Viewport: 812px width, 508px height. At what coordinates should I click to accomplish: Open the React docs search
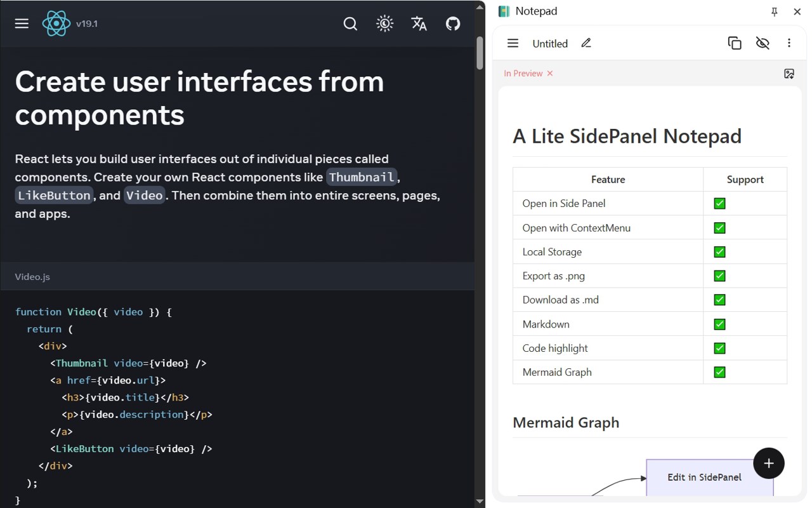point(350,23)
